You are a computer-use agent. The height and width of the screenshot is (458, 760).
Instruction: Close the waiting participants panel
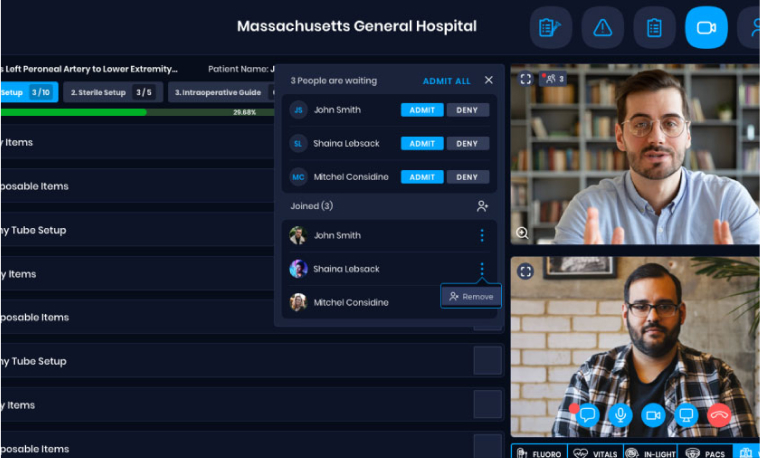coord(489,80)
